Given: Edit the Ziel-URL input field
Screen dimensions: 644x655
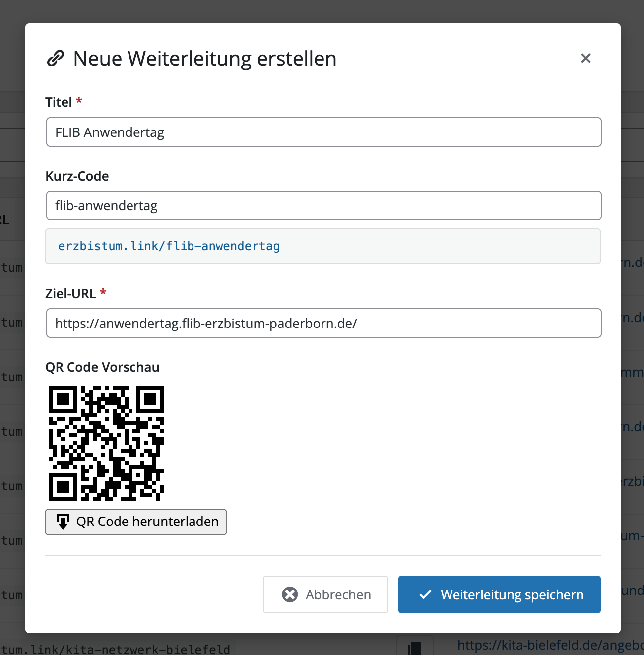Looking at the screenshot, I should click(x=323, y=323).
